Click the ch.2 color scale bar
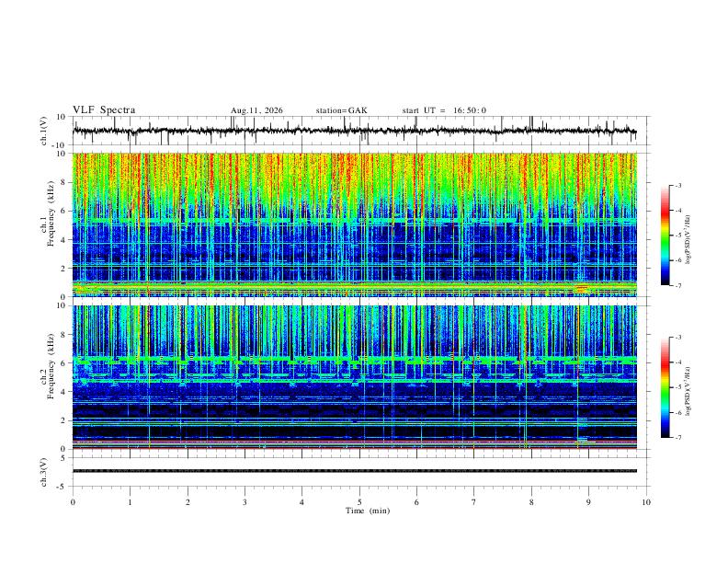This screenshot has height=563, width=728. (665, 387)
